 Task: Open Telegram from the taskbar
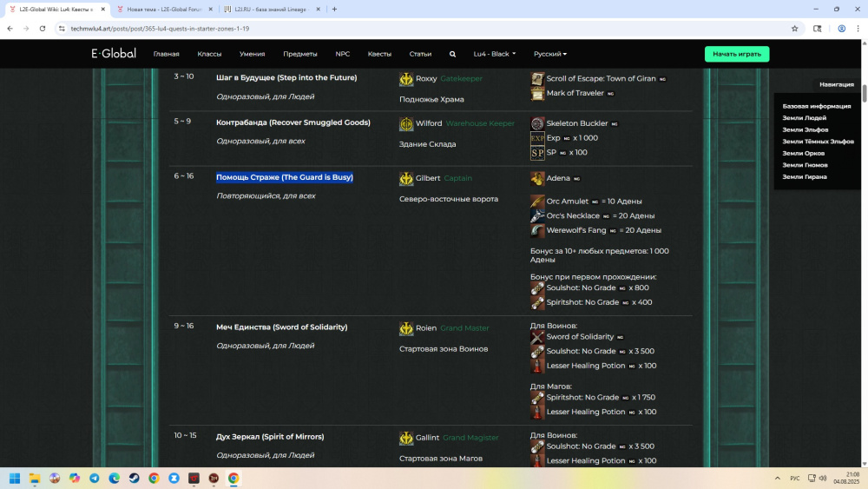pos(94,478)
